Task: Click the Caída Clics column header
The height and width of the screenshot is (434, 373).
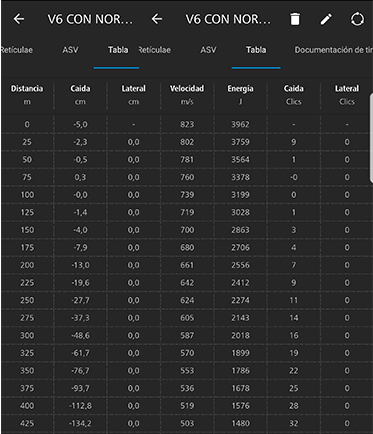Action: coord(294,95)
